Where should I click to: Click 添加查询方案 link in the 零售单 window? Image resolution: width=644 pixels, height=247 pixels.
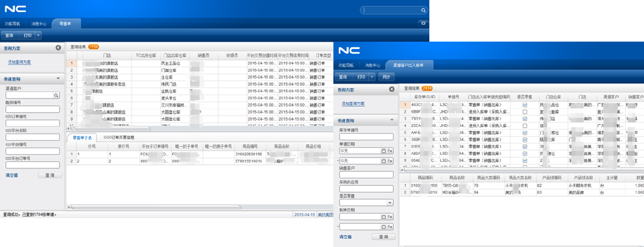[x=19, y=62]
